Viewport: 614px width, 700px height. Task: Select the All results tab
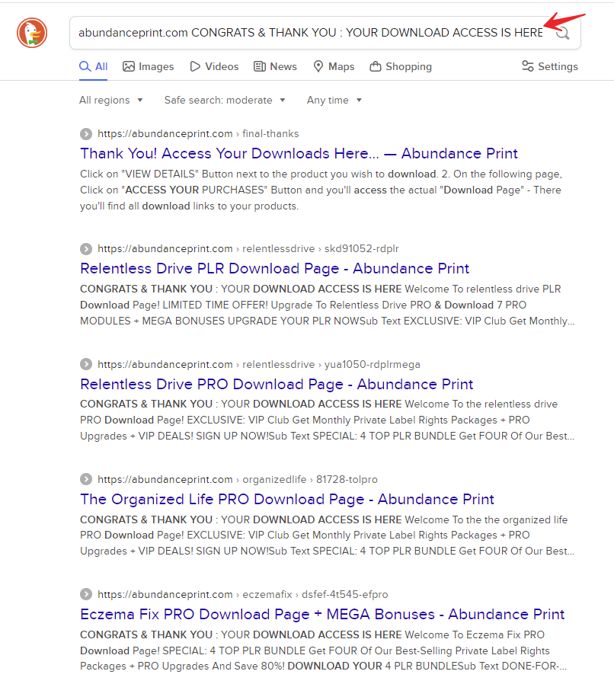[94, 66]
